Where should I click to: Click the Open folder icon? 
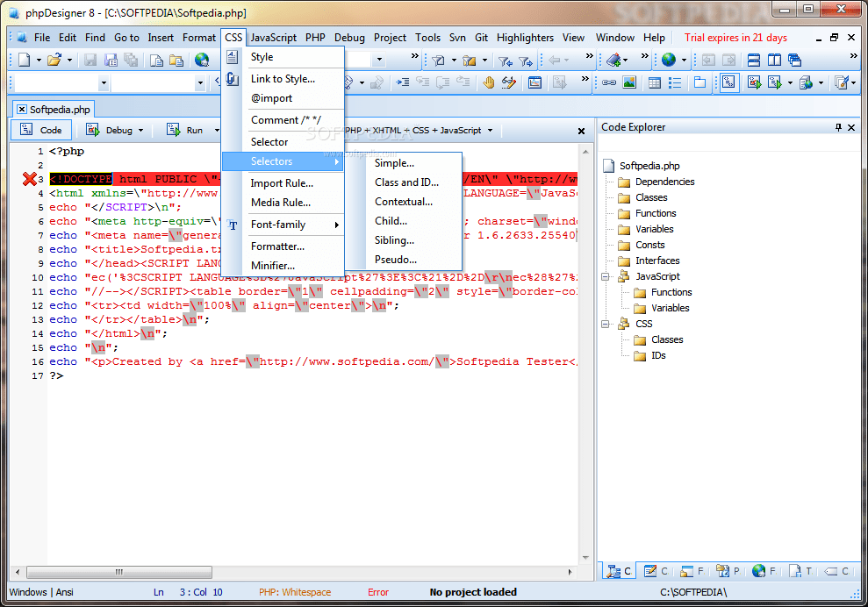pos(54,60)
